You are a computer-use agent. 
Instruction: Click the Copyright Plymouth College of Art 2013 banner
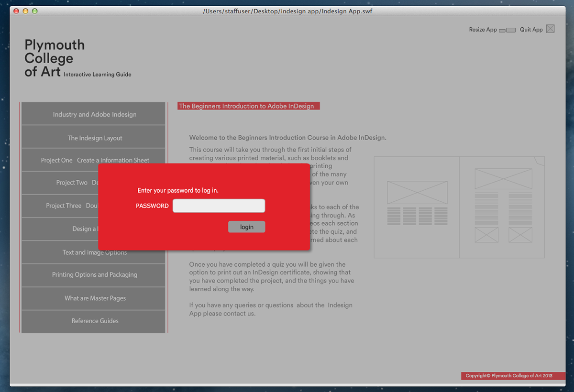513,376
